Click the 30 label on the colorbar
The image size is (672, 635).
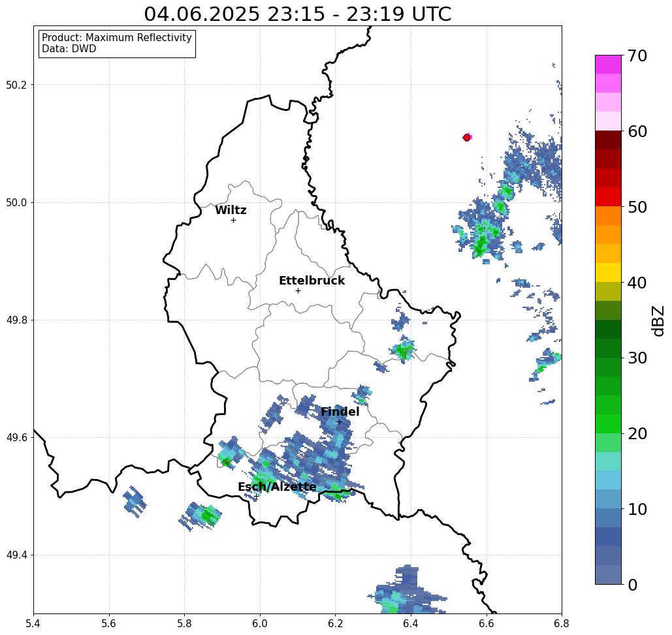pyautogui.click(x=637, y=358)
